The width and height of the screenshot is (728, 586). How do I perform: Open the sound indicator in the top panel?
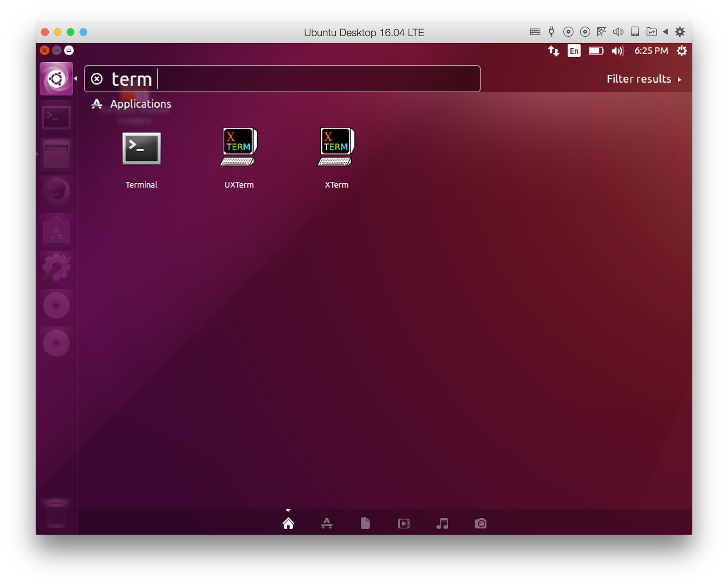tap(618, 51)
